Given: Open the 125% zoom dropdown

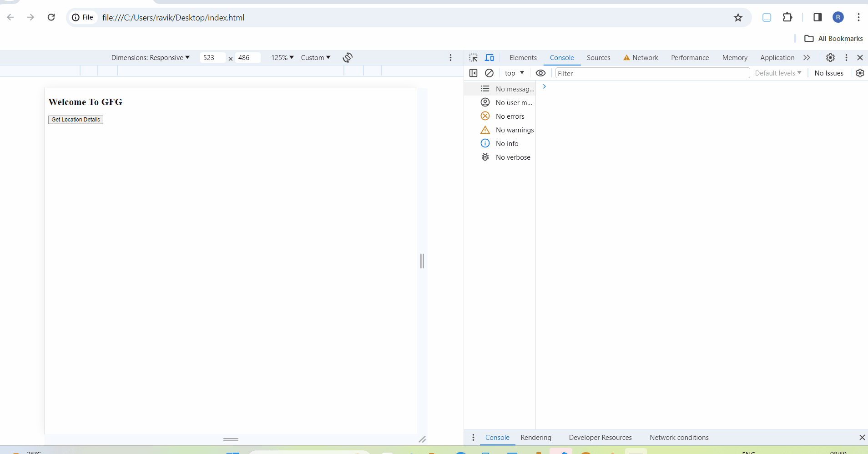Looking at the screenshot, I should click(283, 57).
